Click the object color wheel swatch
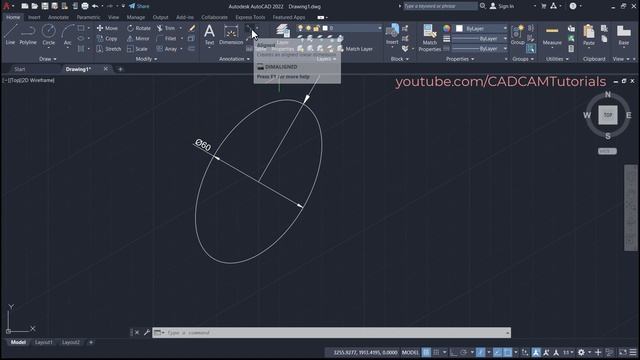Image resolution: width=640 pixels, height=360 pixels. tap(447, 28)
